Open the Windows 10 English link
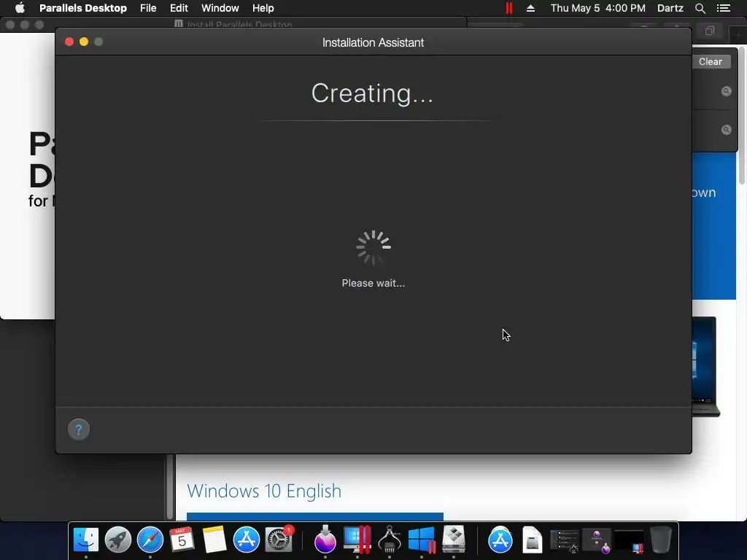The height and width of the screenshot is (560, 747). click(264, 491)
